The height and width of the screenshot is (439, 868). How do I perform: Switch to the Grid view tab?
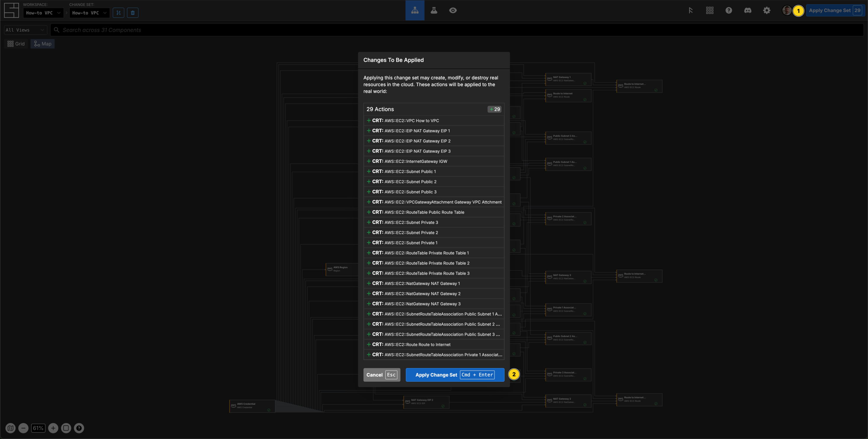pos(16,44)
